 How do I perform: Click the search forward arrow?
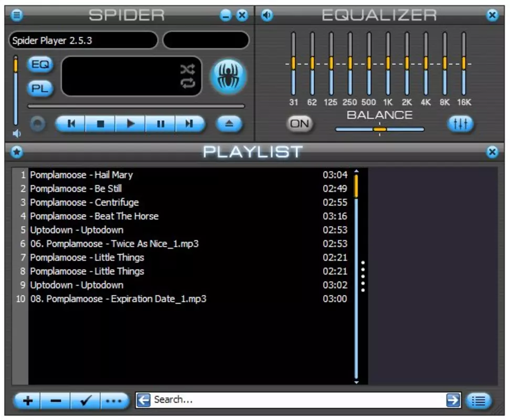[453, 400]
